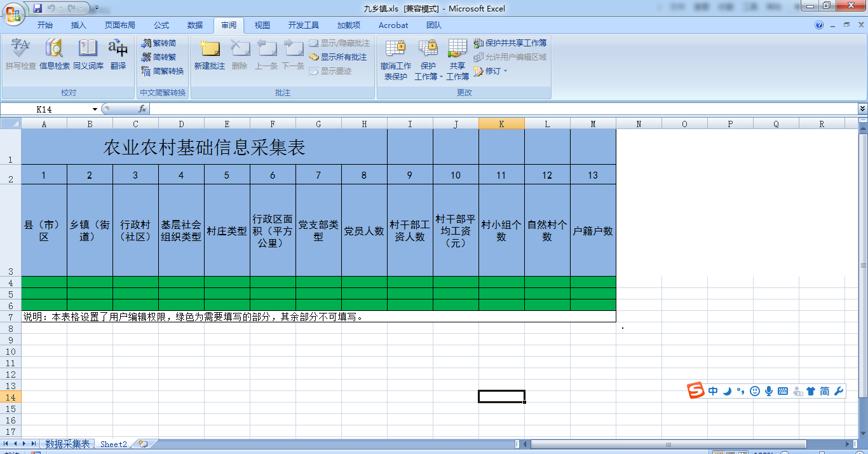Click Sogou IME S logo
This screenshot has width=868, height=454.
[x=696, y=390]
